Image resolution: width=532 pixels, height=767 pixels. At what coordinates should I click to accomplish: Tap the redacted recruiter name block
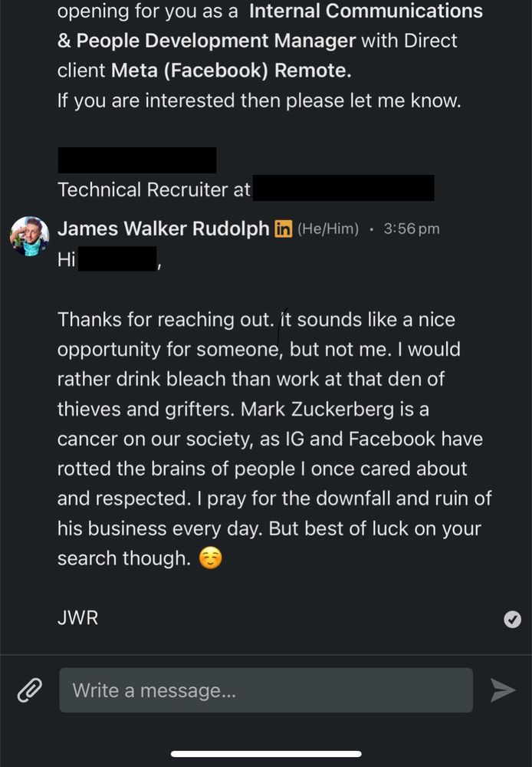click(x=137, y=160)
